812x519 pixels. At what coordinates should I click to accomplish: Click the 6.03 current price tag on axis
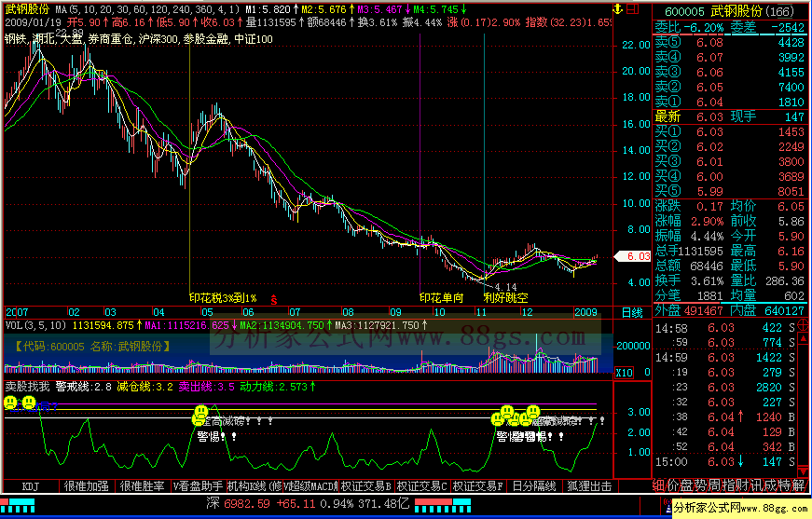[x=633, y=256]
